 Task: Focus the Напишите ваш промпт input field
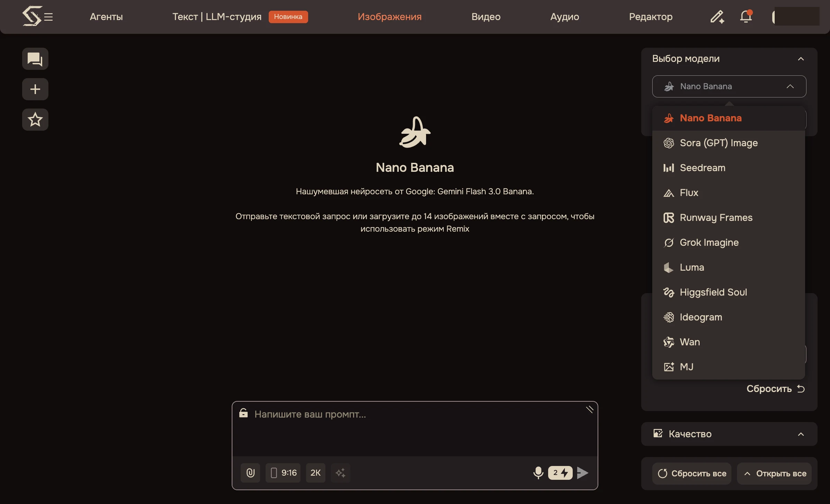415,429
